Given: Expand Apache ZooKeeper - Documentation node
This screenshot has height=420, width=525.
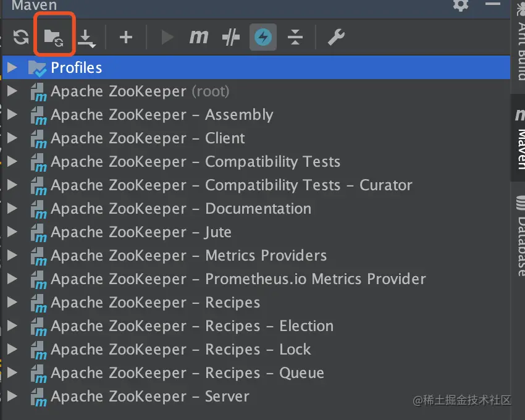Looking at the screenshot, I should [12, 208].
